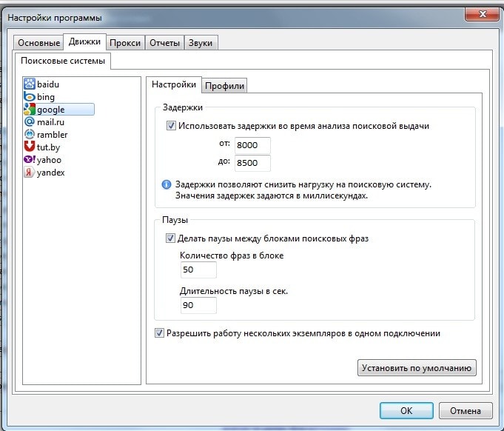Click the google search engine icon
504x431 pixels.
(30, 110)
